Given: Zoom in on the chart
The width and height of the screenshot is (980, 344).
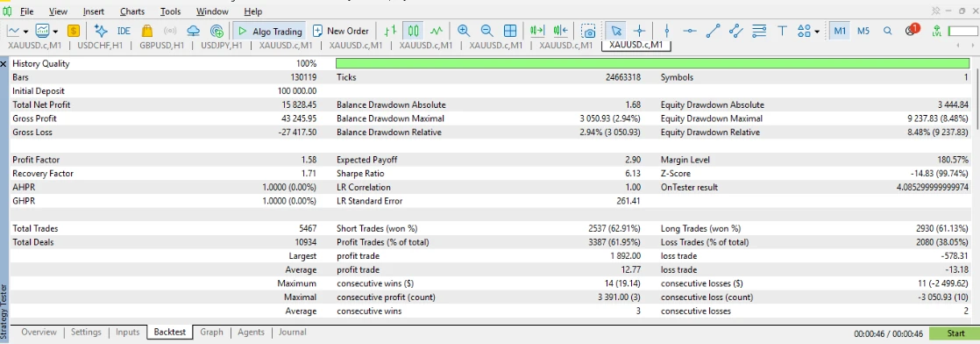Looking at the screenshot, I should click(x=463, y=31).
